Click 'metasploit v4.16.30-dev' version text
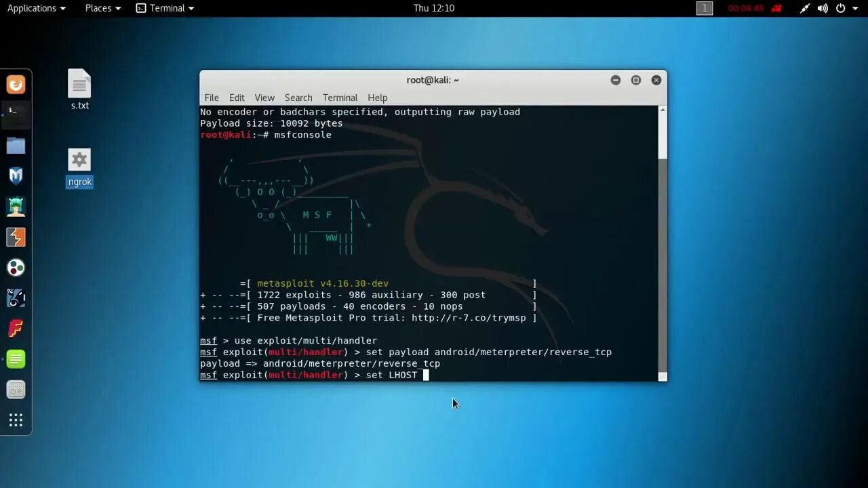 (323, 283)
